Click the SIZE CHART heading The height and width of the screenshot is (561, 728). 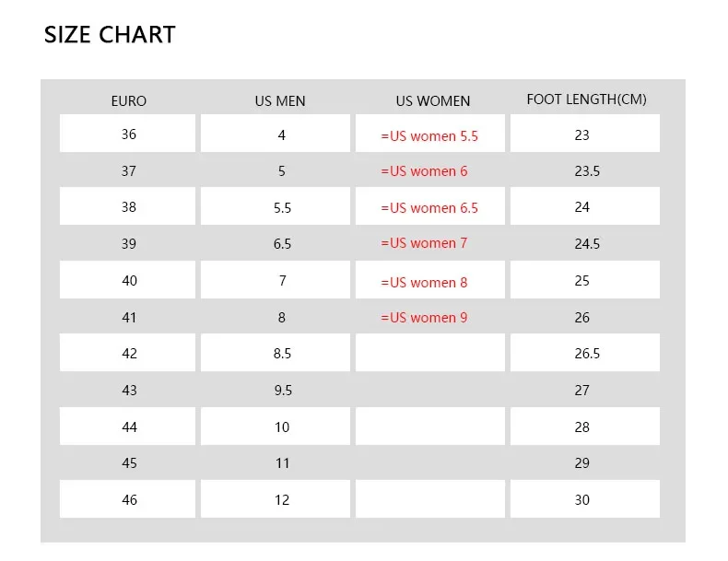[x=110, y=35]
